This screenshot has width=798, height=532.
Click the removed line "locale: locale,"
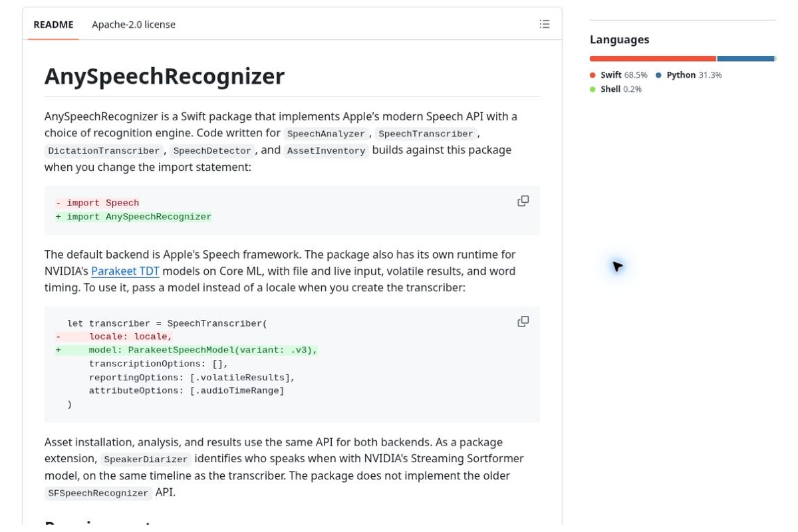coord(114,337)
